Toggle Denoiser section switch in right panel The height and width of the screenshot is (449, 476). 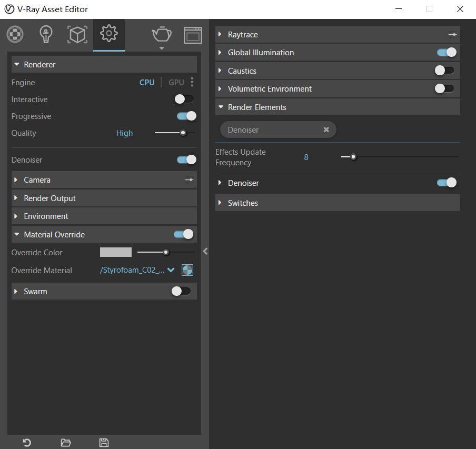click(447, 183)
